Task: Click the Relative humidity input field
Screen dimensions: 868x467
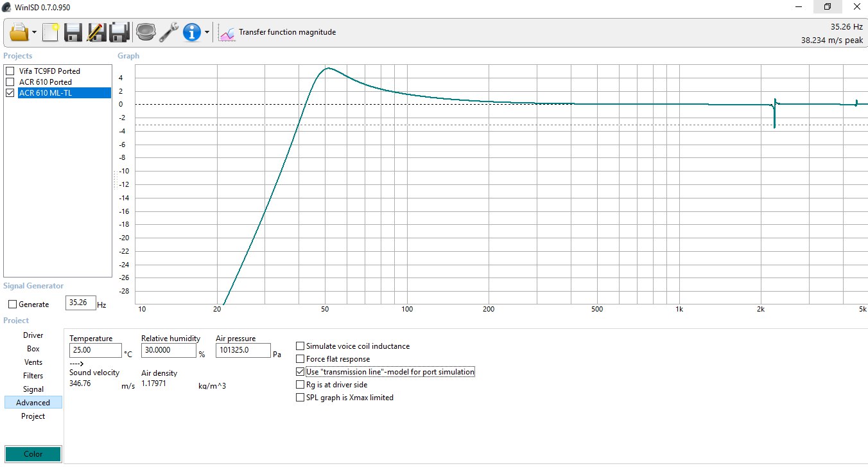Action: pos(169,351)
